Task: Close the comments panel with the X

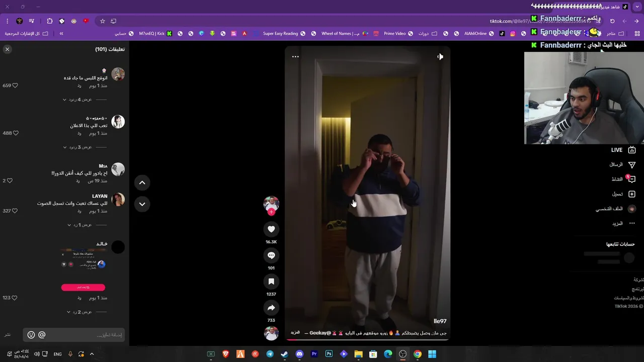Action: (x=7, y=49)
